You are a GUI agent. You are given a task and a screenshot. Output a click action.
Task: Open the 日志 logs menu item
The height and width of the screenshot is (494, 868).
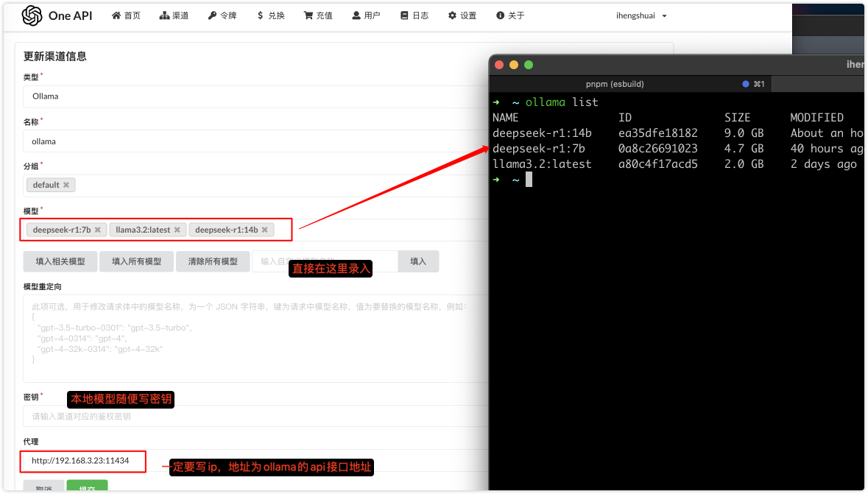click(414, 15)
